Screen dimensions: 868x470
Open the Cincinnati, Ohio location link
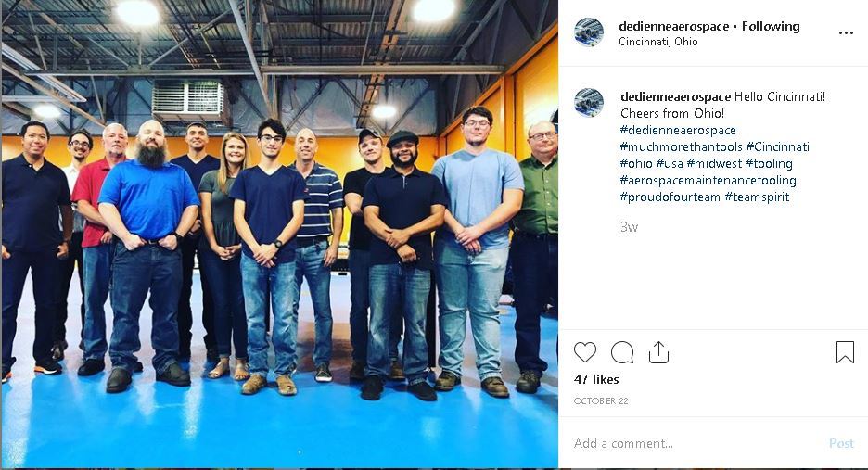pyautogui.click(x=658, y=42)
